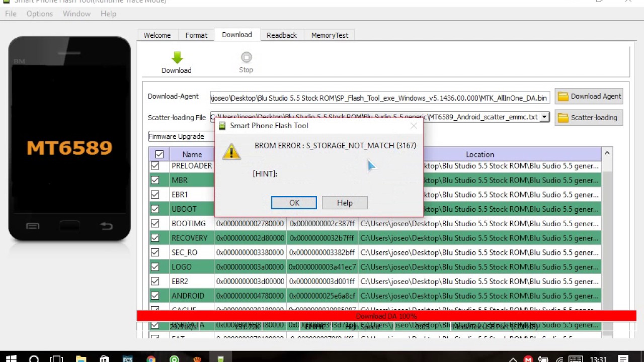Open the Windows Start button
The height and width of the screenshot is (362, 644).
(11, 359)
